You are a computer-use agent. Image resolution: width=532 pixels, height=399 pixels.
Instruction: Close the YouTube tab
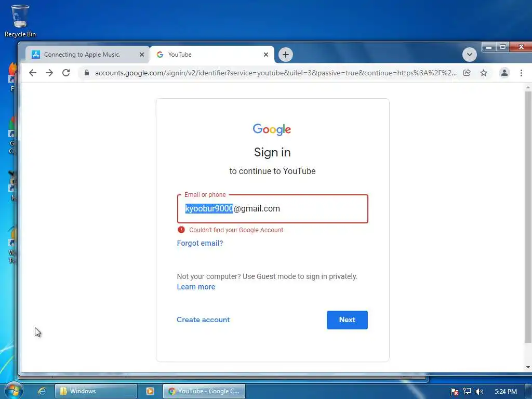(266, 55)
